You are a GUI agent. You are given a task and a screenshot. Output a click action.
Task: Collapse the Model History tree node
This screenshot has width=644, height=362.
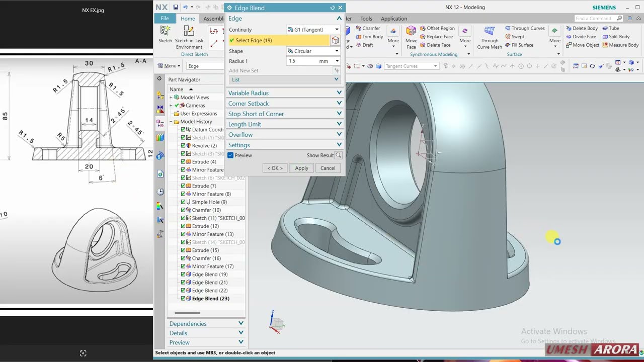[x=171, y=122]
